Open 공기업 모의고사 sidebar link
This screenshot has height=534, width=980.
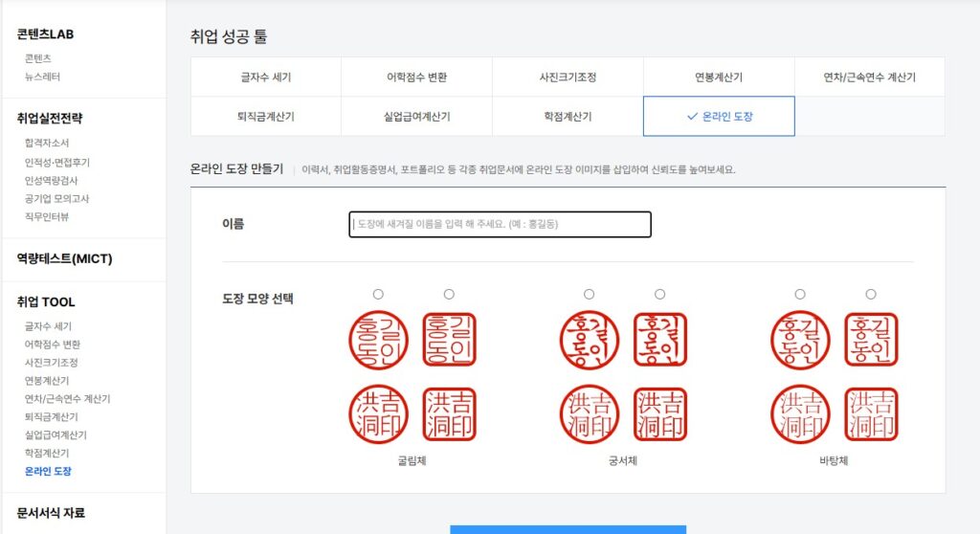pos(56,198)
